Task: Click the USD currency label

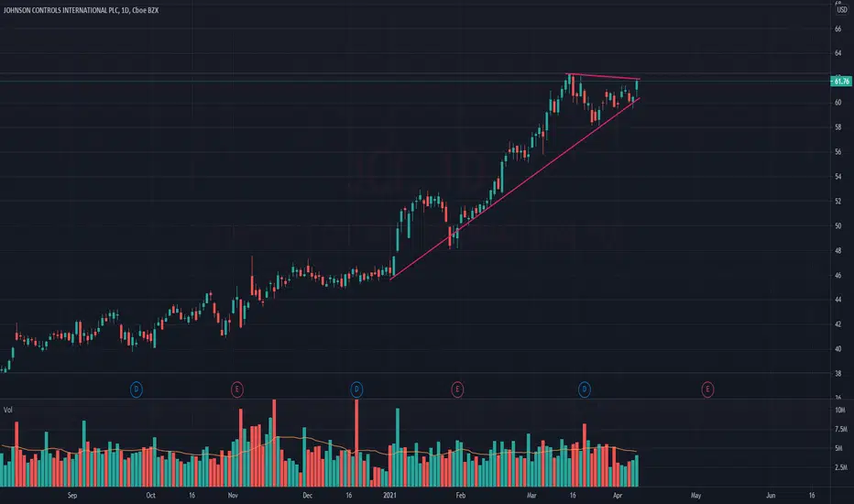Action: 842,10
